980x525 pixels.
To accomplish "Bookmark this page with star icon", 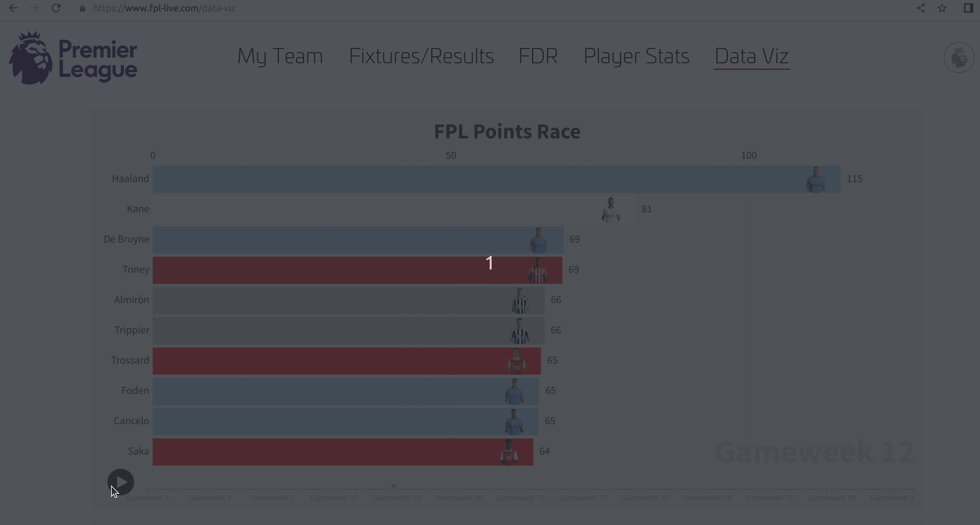I will pyautogui.click(x=942, y=8).
